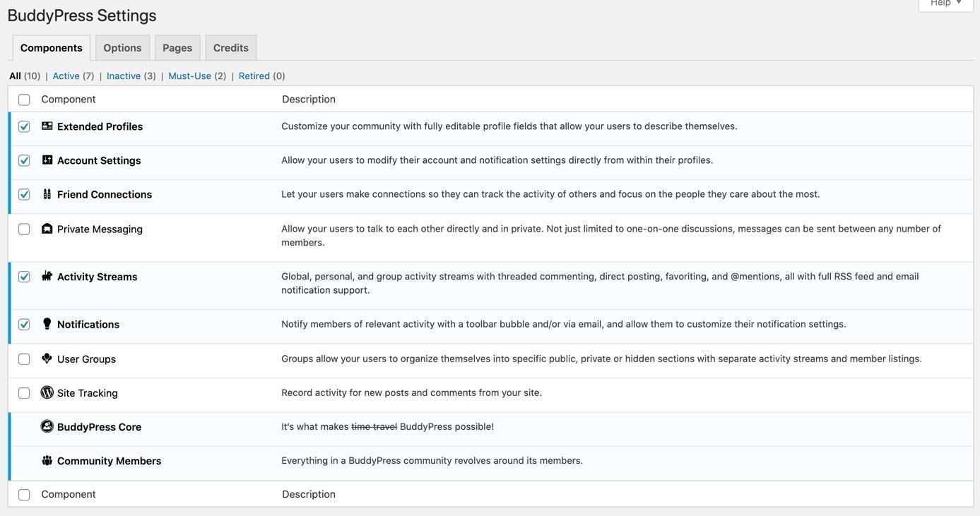The image size is (980, 516).
Task: Click the Notifications lightbulb icon
Action: 47,324
